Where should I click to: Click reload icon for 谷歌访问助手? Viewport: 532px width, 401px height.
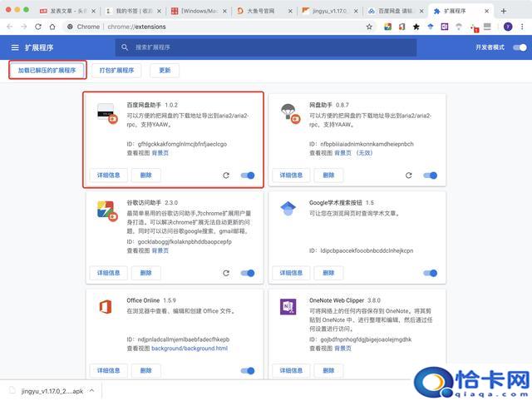226,273
